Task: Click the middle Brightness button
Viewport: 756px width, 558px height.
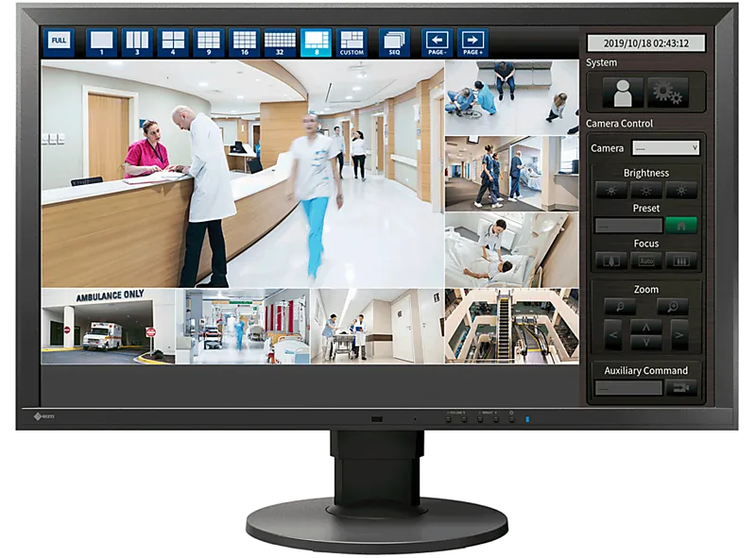Action: point(646,191)
